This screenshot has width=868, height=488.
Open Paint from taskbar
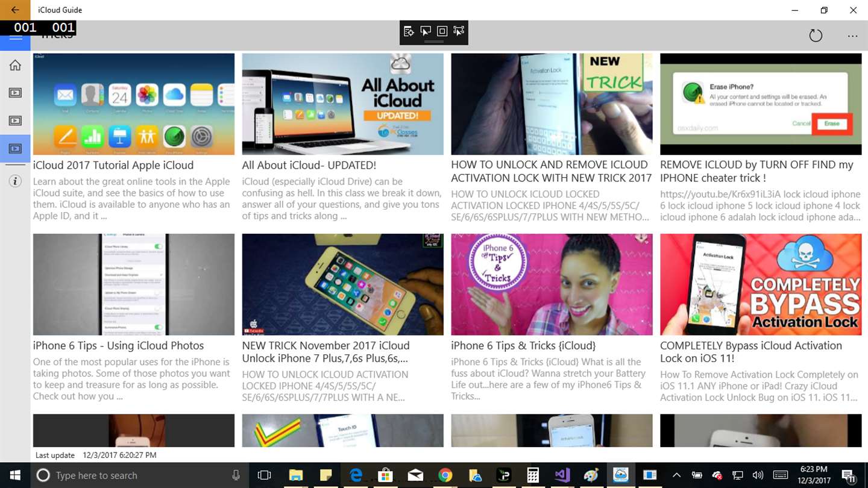click(591, 475)
